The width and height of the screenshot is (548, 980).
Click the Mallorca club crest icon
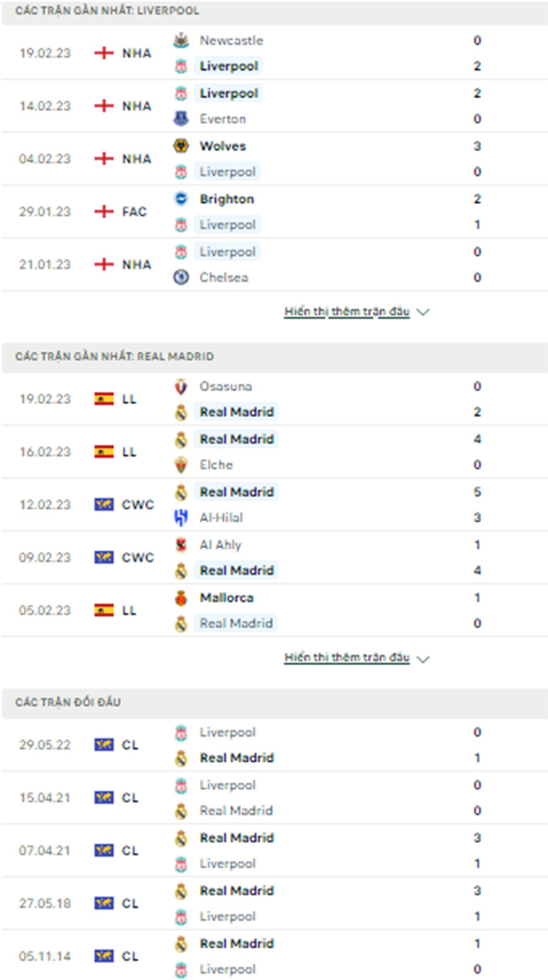(x=181, y=598)
